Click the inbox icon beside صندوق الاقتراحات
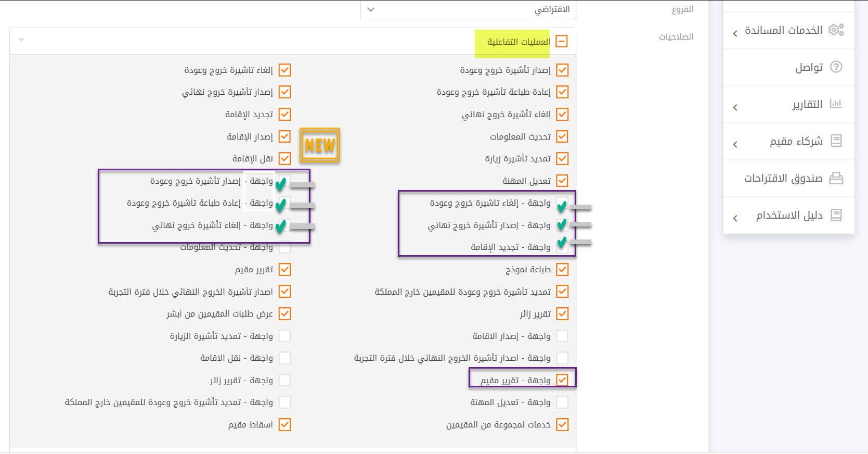The height and width of the screenshot is (454, 868). [836, 179]
